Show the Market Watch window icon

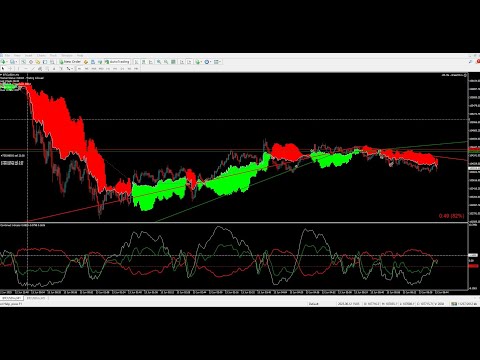click(23, 62)
